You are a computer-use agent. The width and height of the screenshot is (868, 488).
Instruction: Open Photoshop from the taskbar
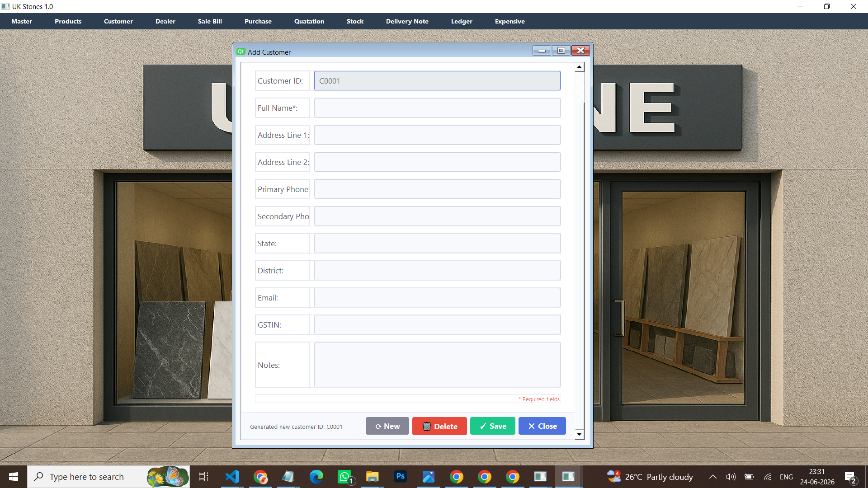(401, 477)
